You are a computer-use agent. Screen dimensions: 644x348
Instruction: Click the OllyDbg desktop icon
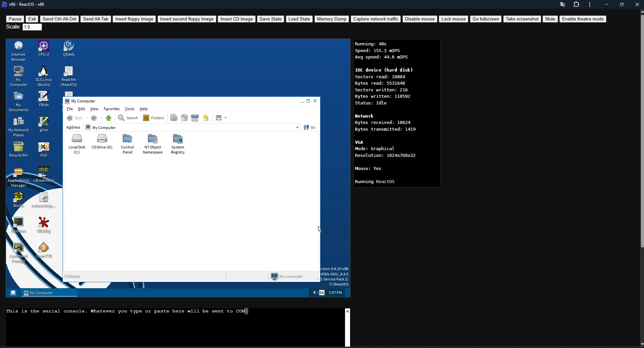click(x=44, y=225)
